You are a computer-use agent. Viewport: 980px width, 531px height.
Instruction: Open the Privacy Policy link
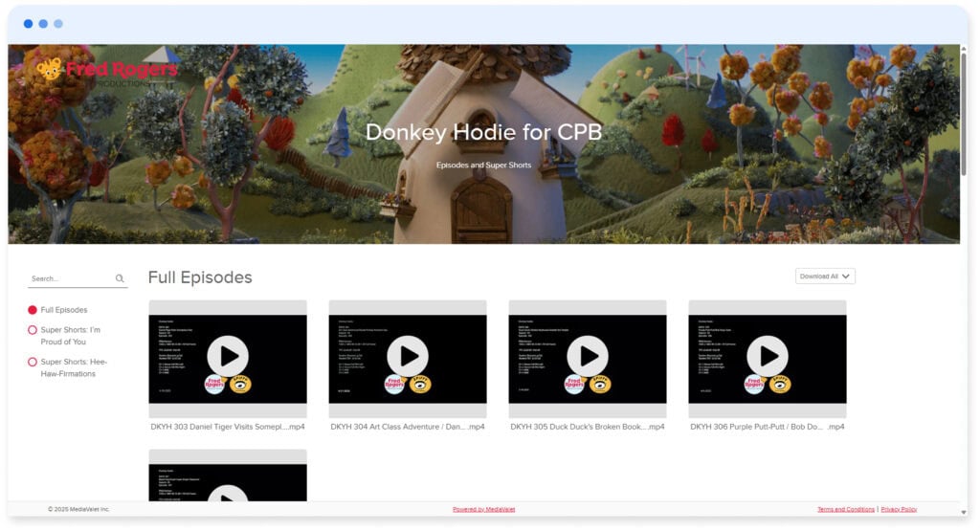tap(899, 509)
